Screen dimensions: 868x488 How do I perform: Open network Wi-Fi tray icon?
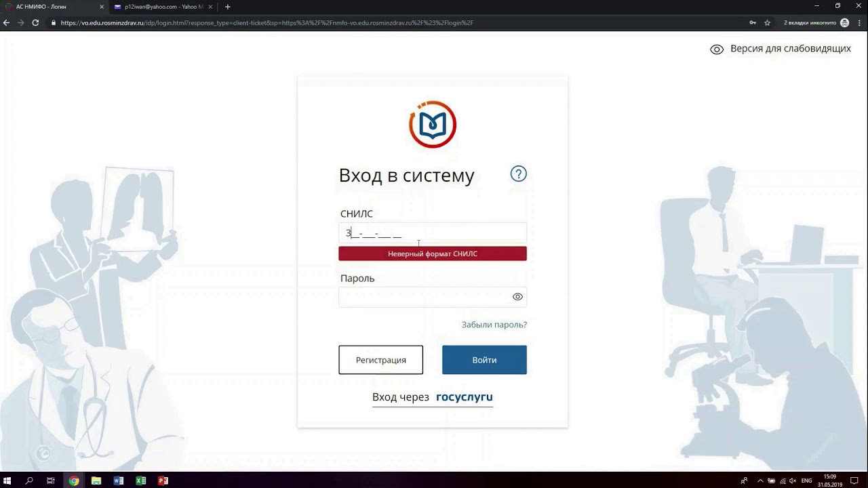(x=782, y=481)
